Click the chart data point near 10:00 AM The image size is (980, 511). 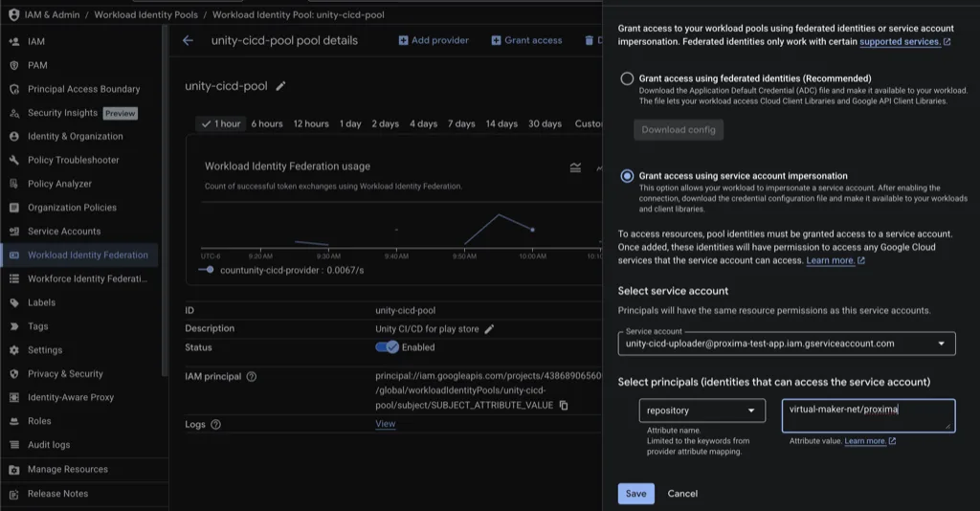click(532, 230)
